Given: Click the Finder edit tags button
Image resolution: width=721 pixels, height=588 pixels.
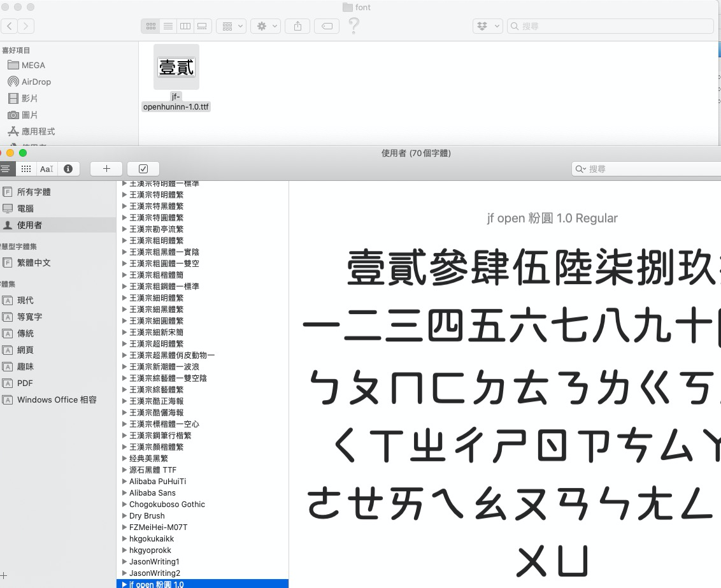Looking at the screenshot, I should tap(327, 26).
